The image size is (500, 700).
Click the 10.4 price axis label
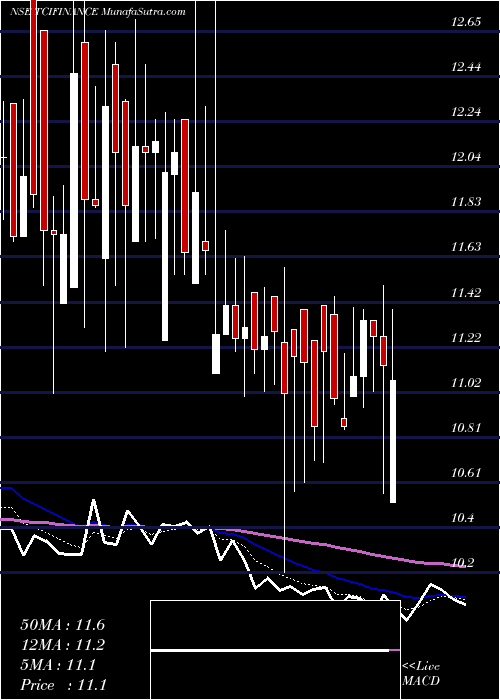coord(462,518)
